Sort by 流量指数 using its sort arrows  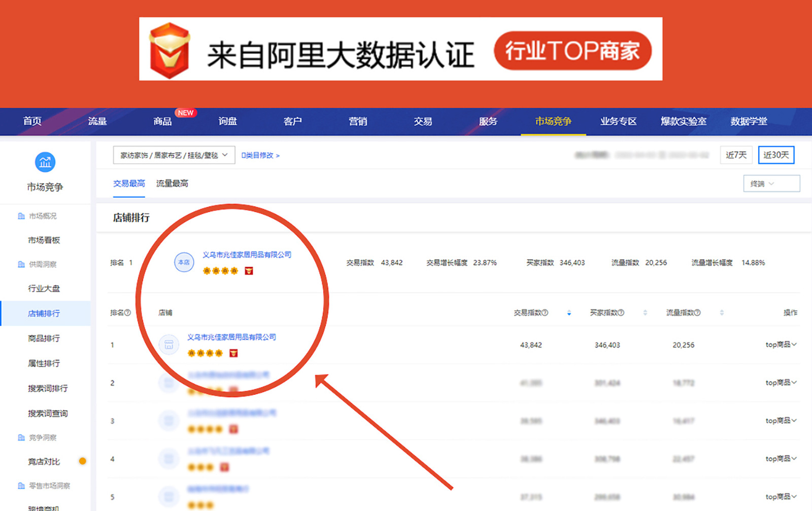[722, 313]
